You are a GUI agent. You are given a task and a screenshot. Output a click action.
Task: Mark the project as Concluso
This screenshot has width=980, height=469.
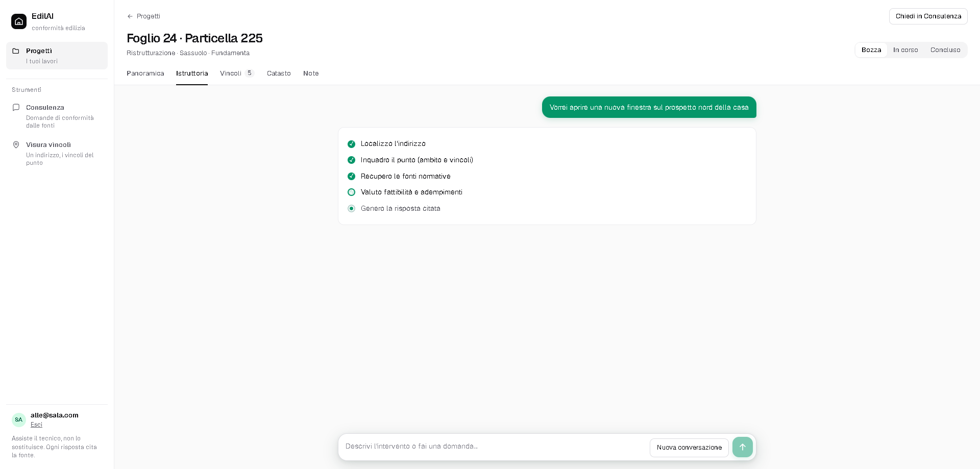945,50
